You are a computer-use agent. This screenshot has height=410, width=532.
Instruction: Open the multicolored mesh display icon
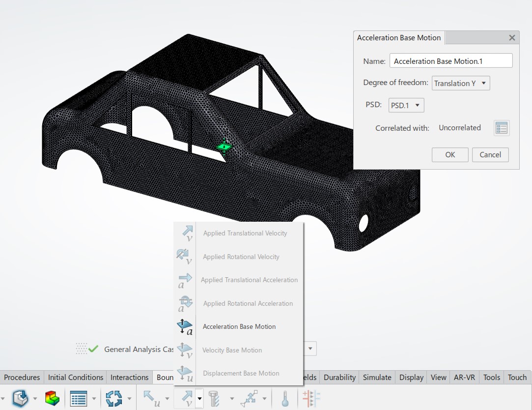53,398
